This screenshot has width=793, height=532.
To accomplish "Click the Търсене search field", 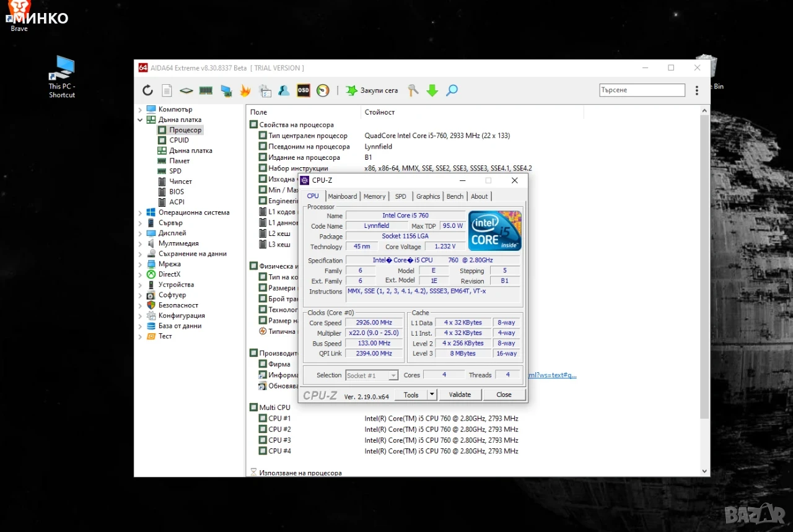I will click(x=642, y=90).
